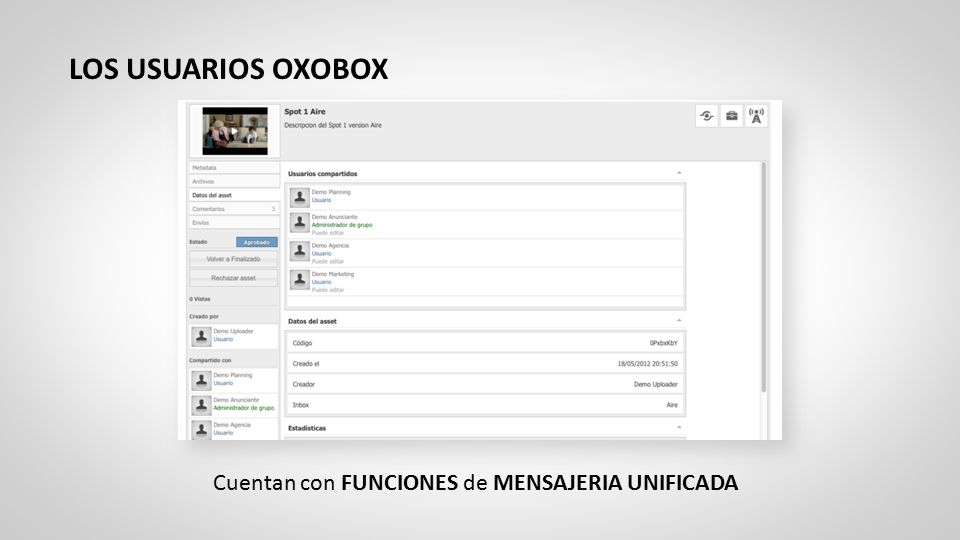Click Demo Marketing avatar in Usuarios compartidos

tap(299, 280)
